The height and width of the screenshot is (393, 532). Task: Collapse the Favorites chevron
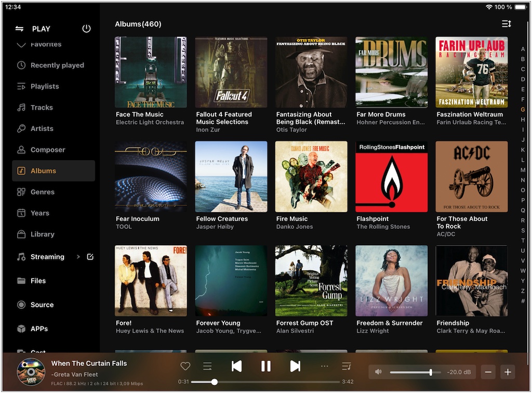(21, 45)
